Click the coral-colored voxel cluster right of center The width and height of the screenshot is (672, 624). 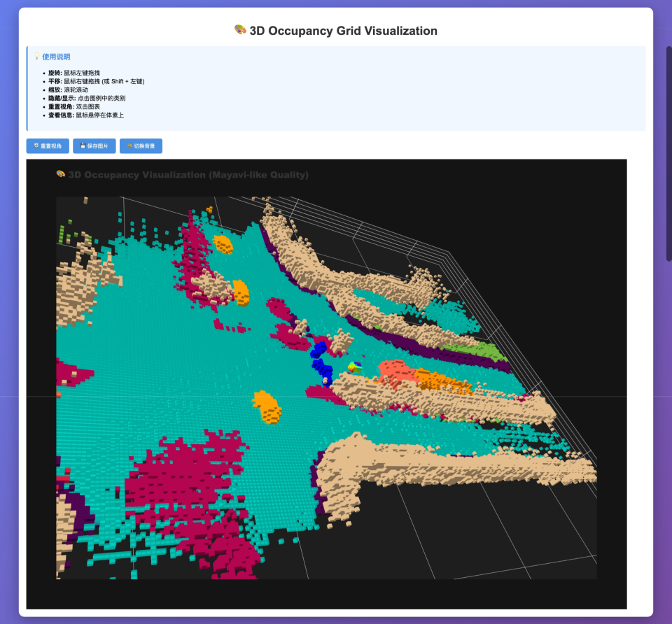pyautogui.click(x=395, y=370)
